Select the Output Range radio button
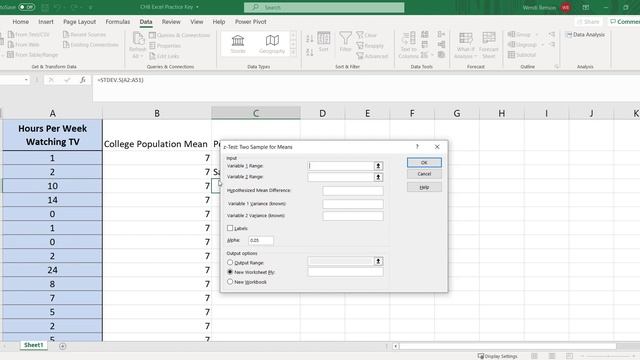This screenshot has width=640, height=360. 230,262
